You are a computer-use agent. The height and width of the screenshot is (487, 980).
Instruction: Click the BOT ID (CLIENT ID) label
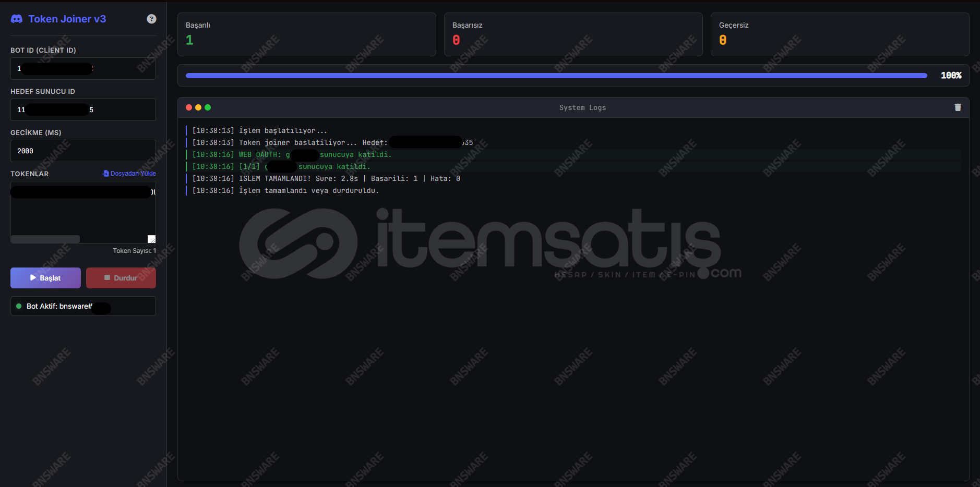(x=43, y=50)
